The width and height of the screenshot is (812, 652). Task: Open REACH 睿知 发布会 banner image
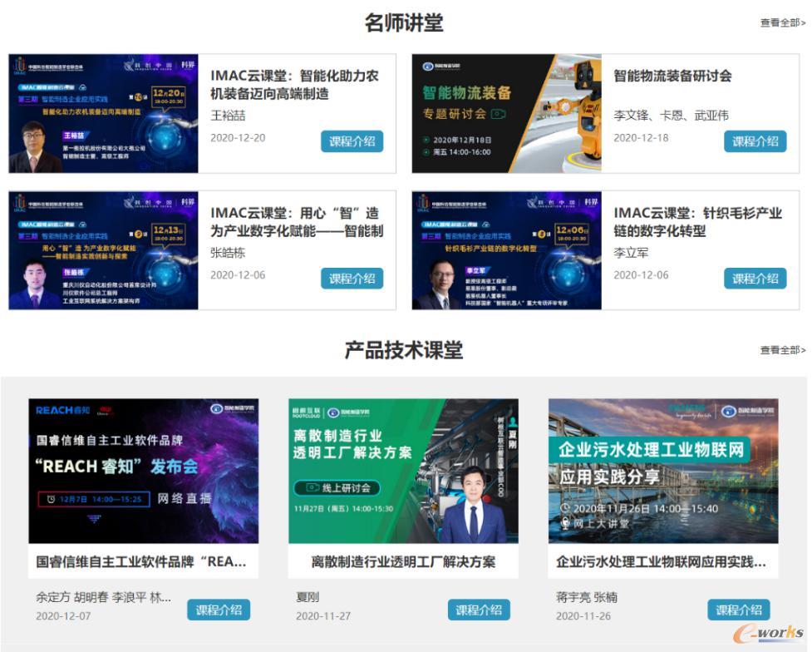click(144, 471)
